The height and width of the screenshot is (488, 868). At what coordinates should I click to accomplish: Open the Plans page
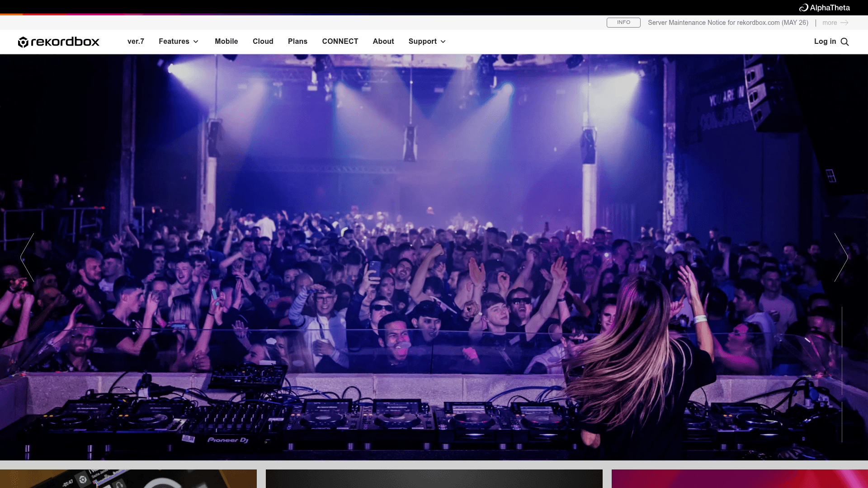[297, 42]
